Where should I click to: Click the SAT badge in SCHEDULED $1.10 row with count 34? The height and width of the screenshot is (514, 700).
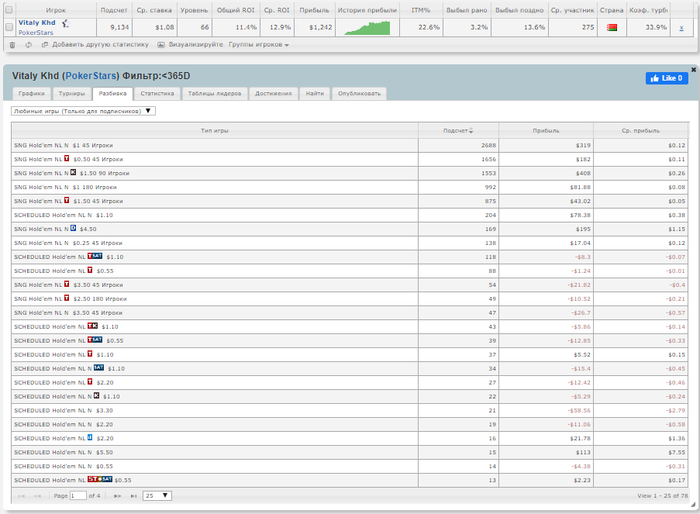pos(99,368)
